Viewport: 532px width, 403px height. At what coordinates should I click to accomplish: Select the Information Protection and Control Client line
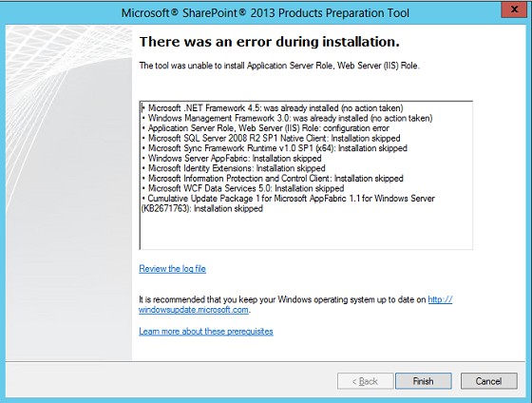pyautogui.click(x=273, y=179)
